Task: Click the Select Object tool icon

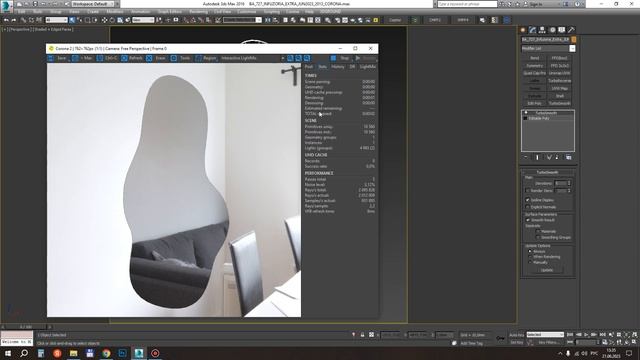Action: click(72, 20)
